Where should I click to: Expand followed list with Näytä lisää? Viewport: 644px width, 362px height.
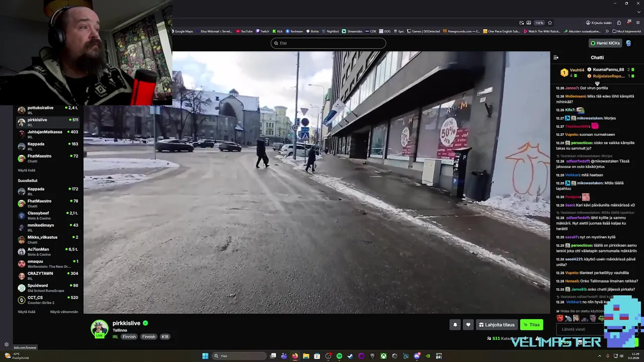pyautogui.click(x=26, y=170)
